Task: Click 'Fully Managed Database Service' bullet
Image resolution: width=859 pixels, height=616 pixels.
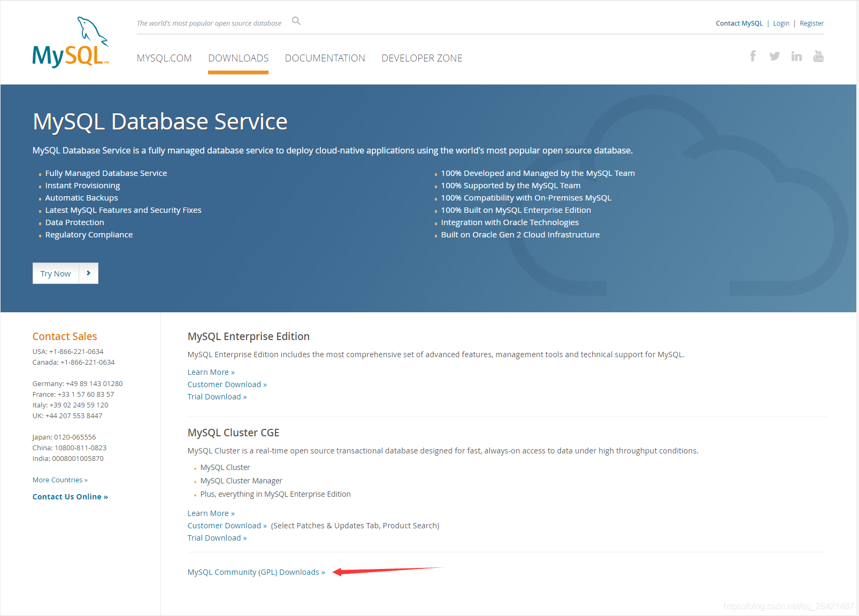Action: [106, 173]
